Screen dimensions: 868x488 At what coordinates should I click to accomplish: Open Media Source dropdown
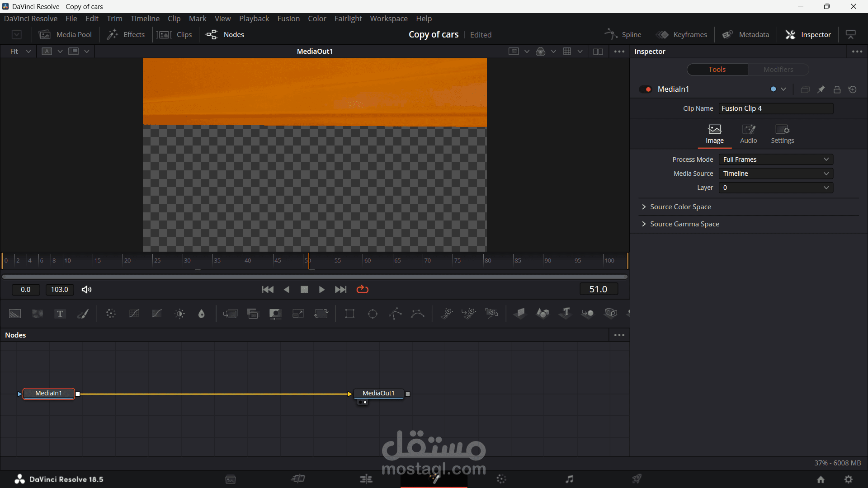click(x=776, y=174)
